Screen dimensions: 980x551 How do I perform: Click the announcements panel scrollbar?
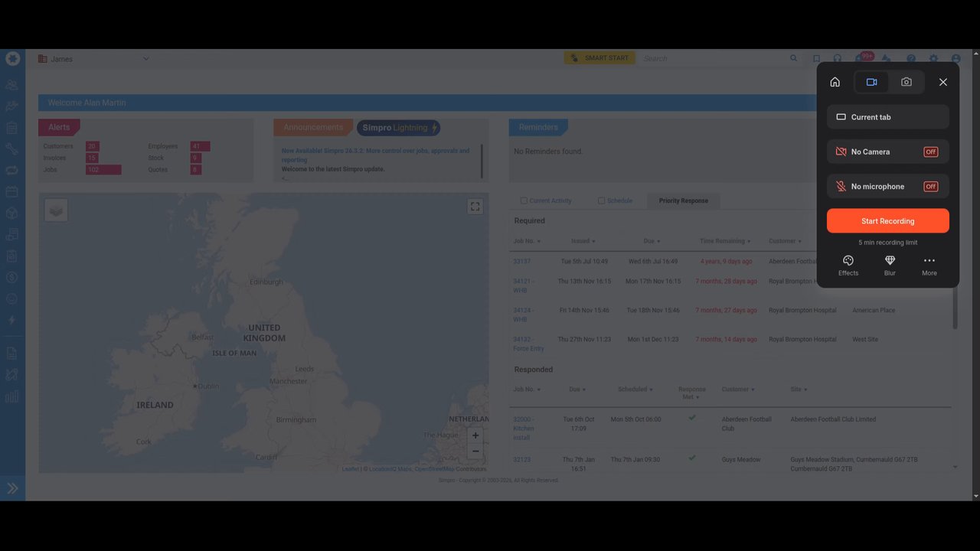coord(482,161)
